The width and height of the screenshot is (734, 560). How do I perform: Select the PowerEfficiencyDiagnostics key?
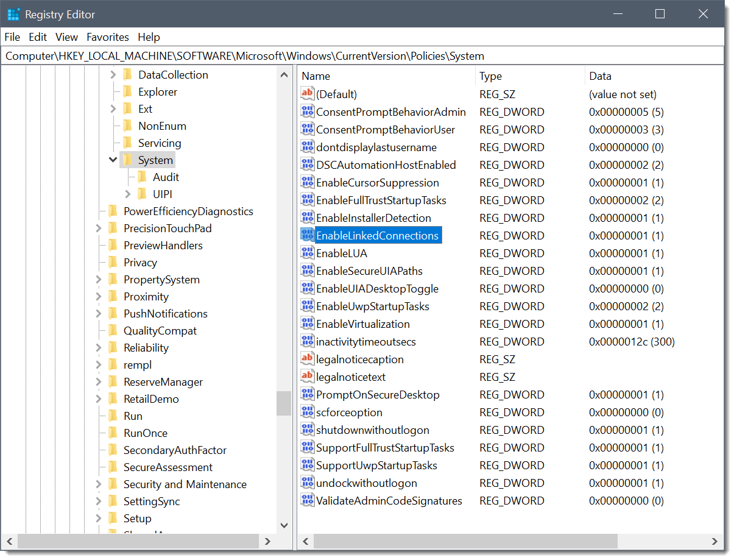click(x=188, y=211)
